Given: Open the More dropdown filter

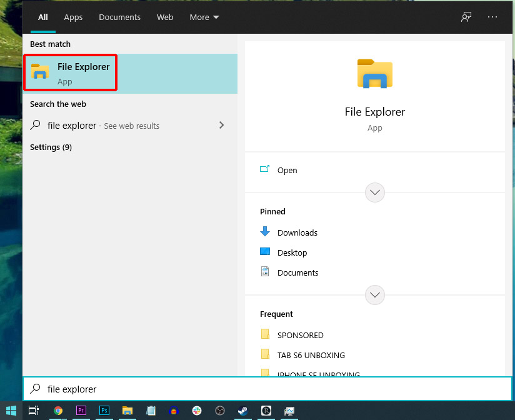Looking at the screenshot, I should (204, 17).
